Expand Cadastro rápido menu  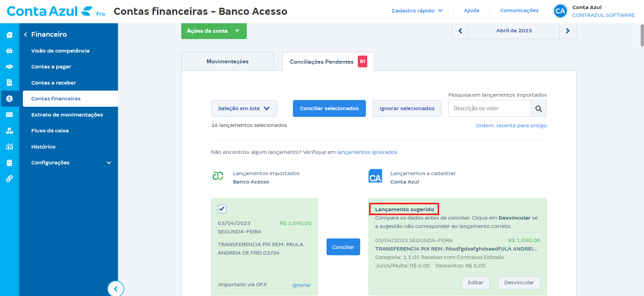pos(417,11)
